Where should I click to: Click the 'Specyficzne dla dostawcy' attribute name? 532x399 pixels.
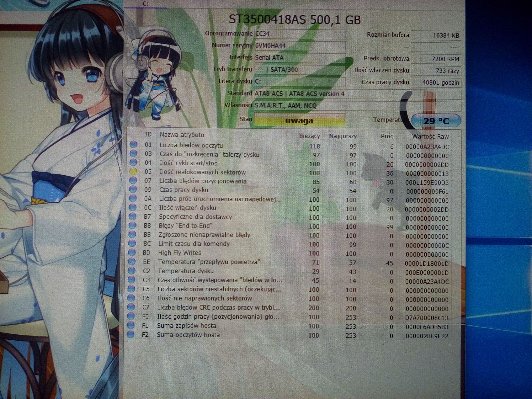(195, 217)
